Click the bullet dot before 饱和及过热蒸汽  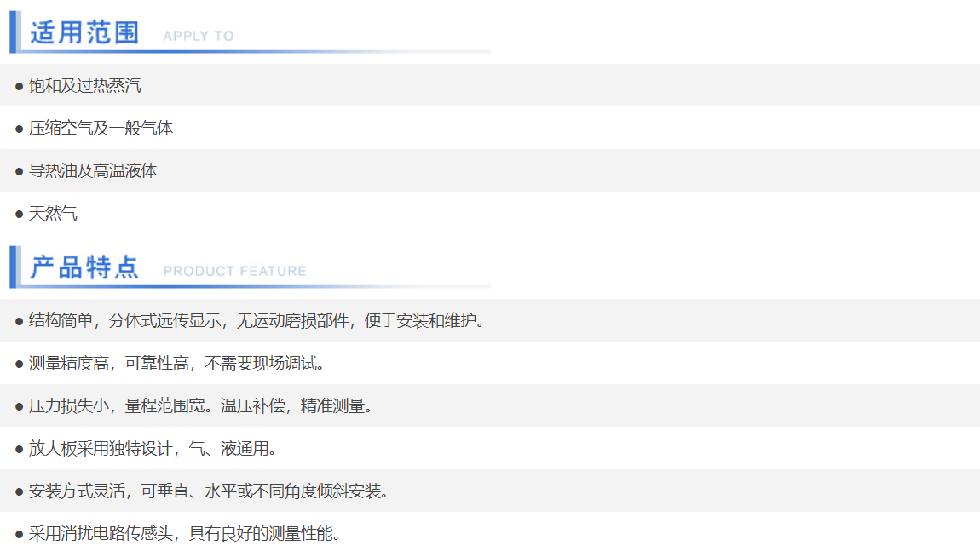[x=20, y=86]
